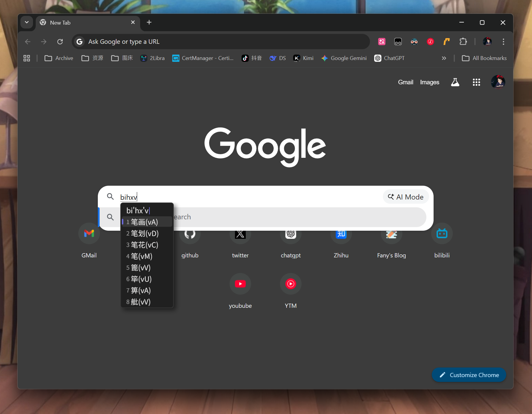532x414 pixels.
Task: Close the New Tab tab
Action: pos(133,22)
